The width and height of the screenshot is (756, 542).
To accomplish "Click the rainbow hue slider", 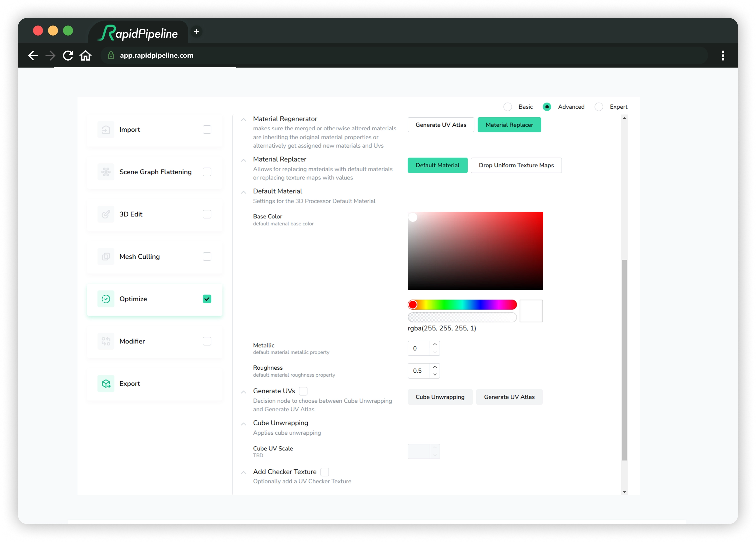I will 462,305.
